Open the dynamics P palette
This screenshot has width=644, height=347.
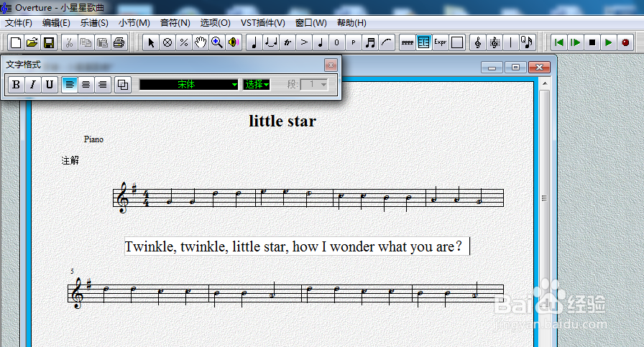pos(353,42)
